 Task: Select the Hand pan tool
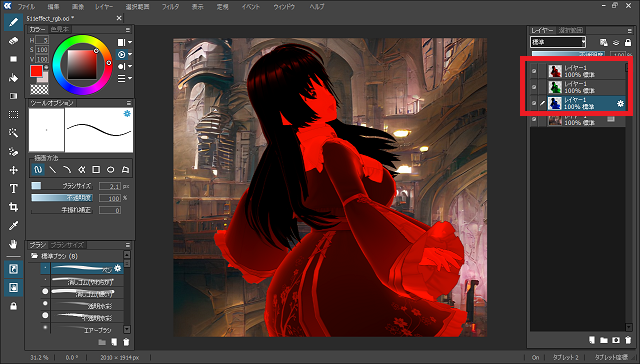[13, 244]
